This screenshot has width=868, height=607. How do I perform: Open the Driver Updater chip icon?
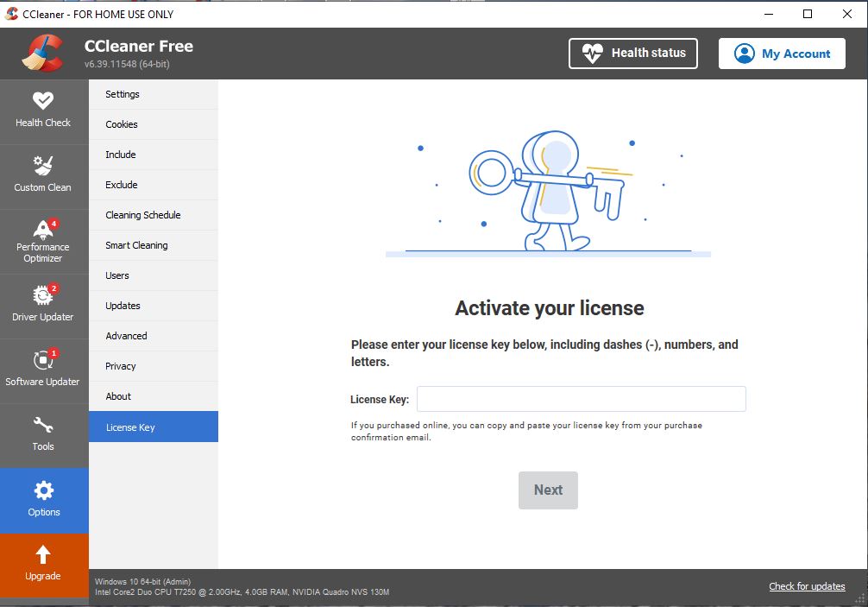tap(43, 296)
